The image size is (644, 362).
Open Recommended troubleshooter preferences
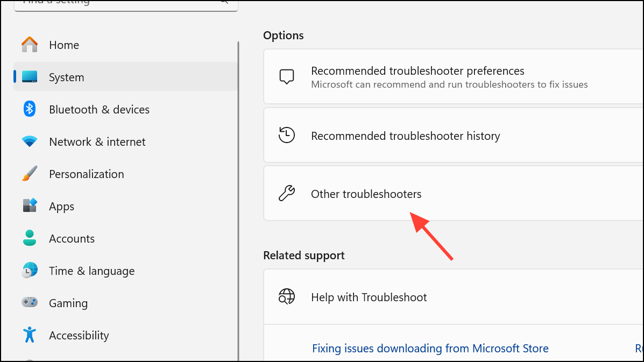click(417, 77)
